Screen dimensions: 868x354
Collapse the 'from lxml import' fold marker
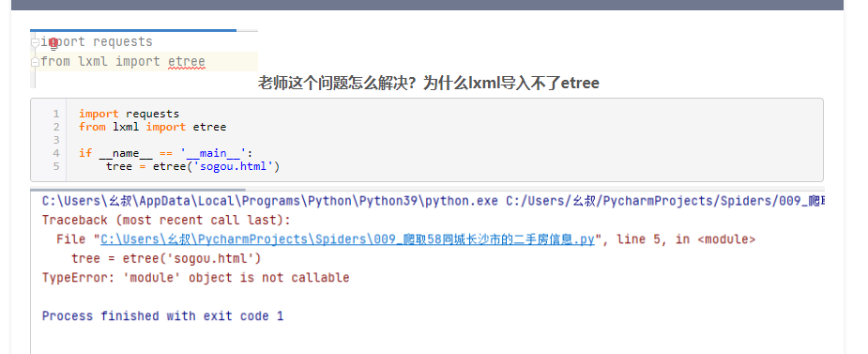(x=36, y=61)
